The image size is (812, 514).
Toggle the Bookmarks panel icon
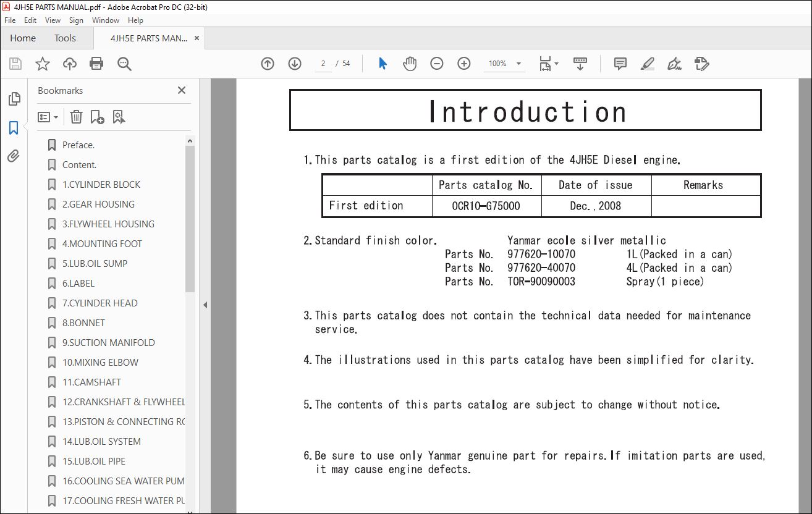point(14,128)
